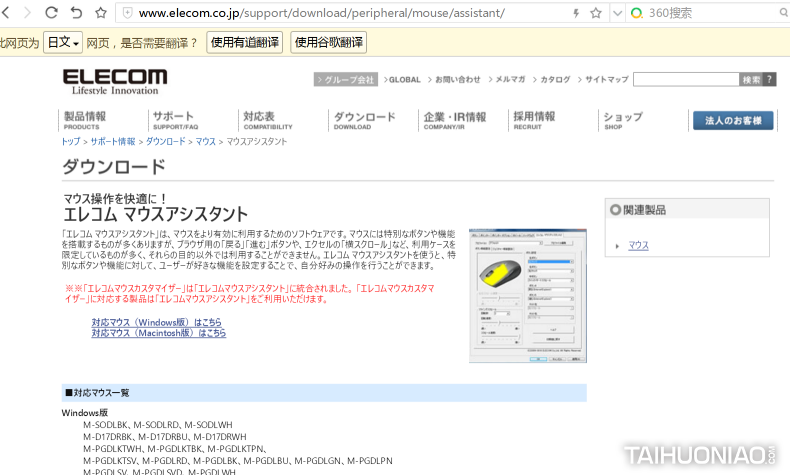Expand the address bar dropdown arrow
This screenshot has height=475, width=790.
coord(617,13)
